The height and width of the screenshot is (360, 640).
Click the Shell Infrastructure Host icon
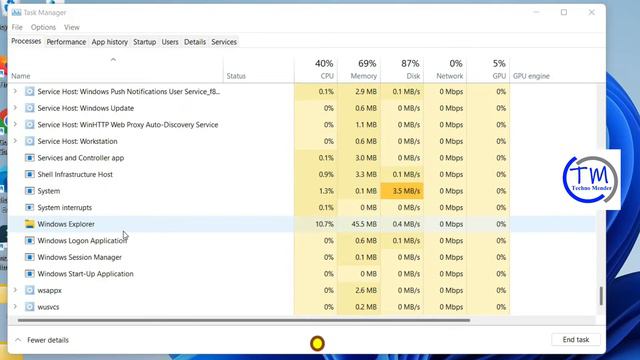tap(29, 174)
